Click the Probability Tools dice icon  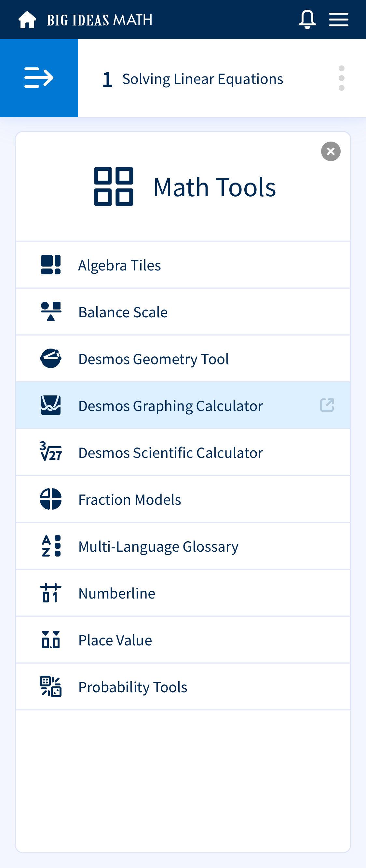(51, 686)
